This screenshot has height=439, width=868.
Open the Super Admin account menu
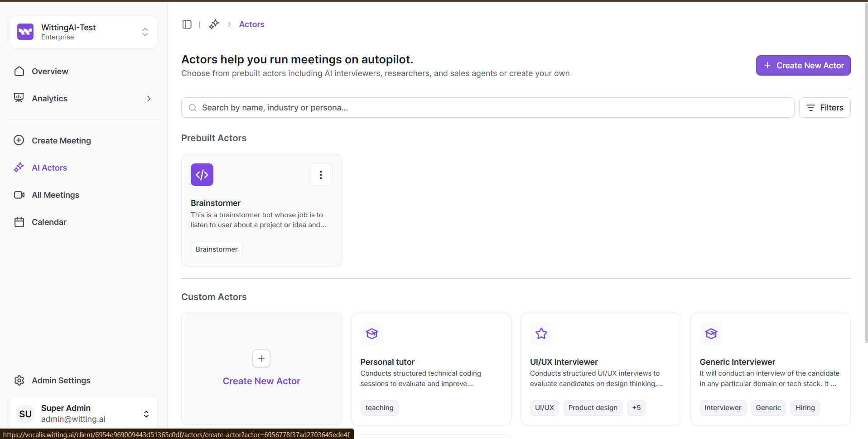pyautogui.click(x=146, y=414)
